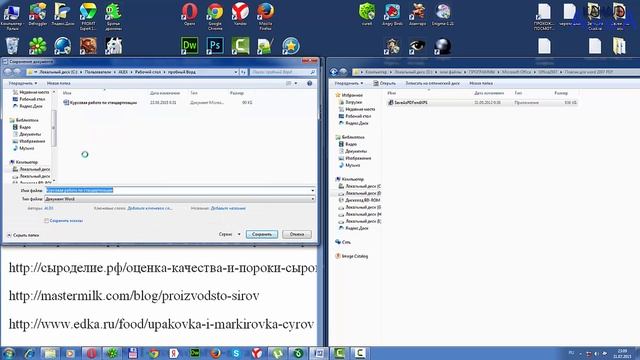Click the search field in Save dialog
Screen dimensions: 640x360
283,72
